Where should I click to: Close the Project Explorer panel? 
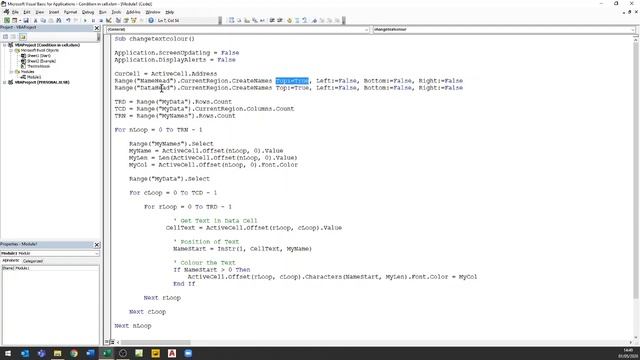click(97, 28)
